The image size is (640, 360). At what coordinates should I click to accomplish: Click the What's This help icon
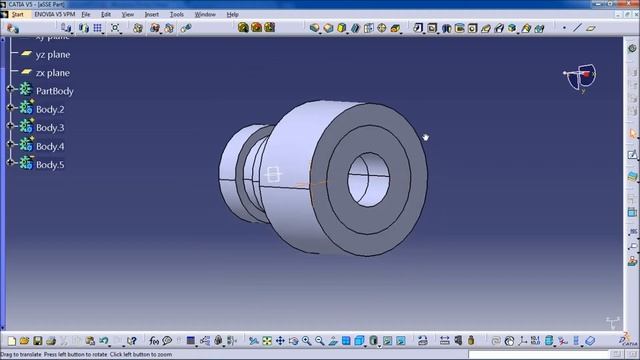[131, 341]
